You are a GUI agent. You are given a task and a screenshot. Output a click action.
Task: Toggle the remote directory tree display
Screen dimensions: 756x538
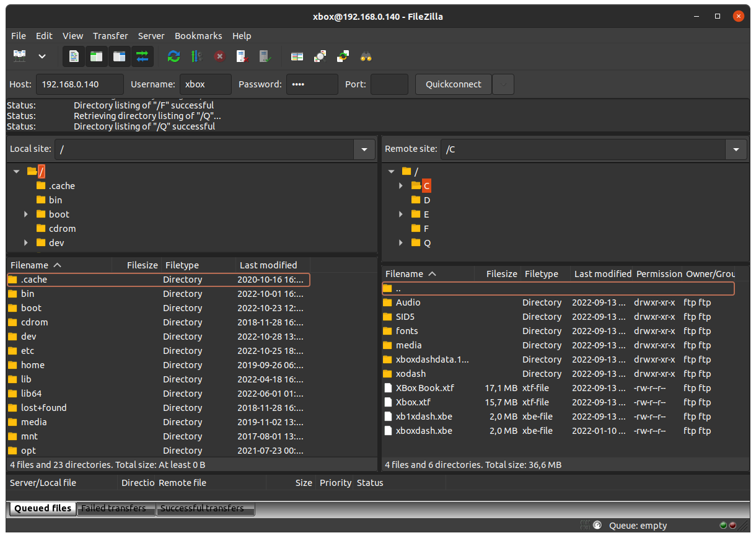119,56
